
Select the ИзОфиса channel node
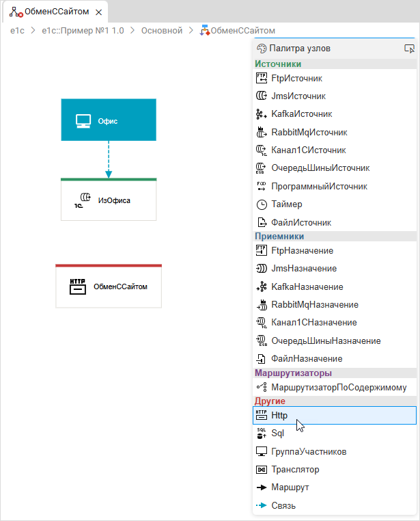[x=109, y=200]
